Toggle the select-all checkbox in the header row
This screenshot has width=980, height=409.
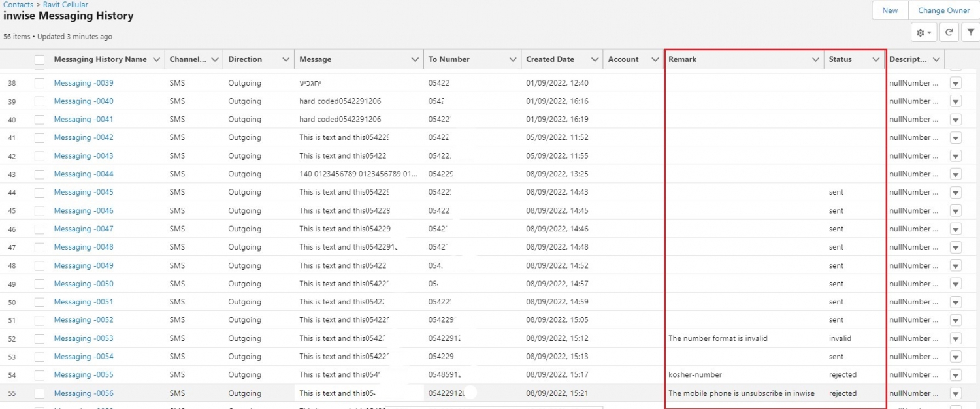39,59
